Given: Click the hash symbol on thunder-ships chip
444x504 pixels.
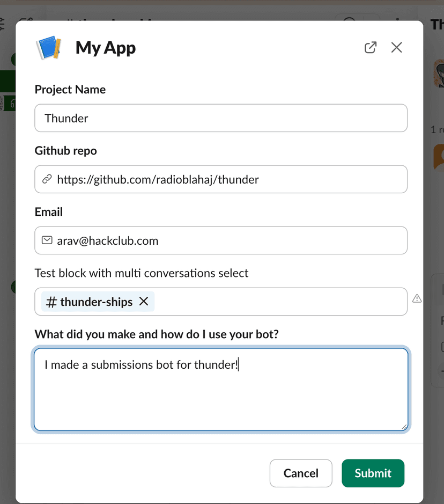Looking at the screenshot, I should click(51, 302).
